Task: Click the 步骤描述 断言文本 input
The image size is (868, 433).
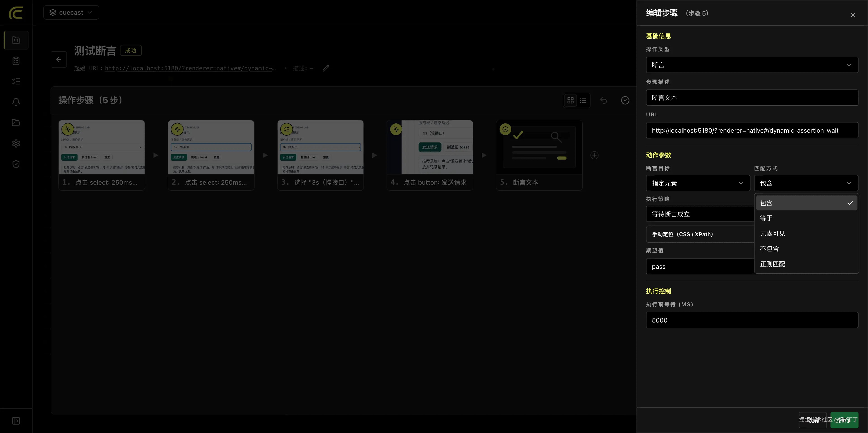Action: click(x=752, y=98)
